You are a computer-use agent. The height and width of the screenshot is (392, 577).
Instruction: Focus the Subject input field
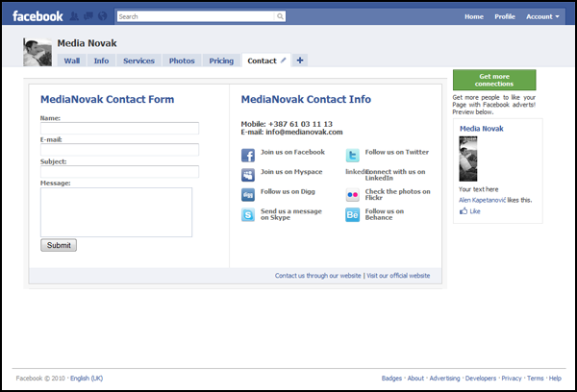[119, 172]
